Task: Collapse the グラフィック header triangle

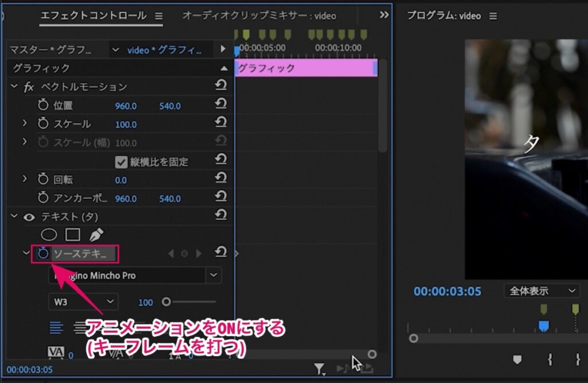Action: (x=224, y=68)
